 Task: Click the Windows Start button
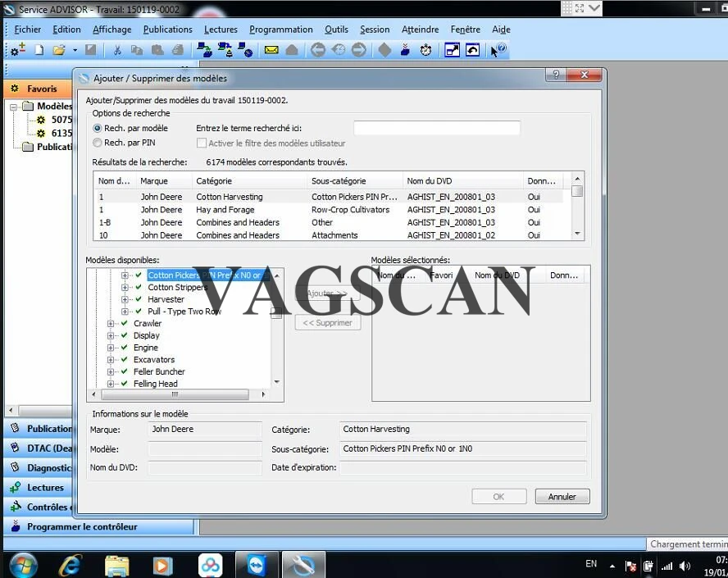23,565
